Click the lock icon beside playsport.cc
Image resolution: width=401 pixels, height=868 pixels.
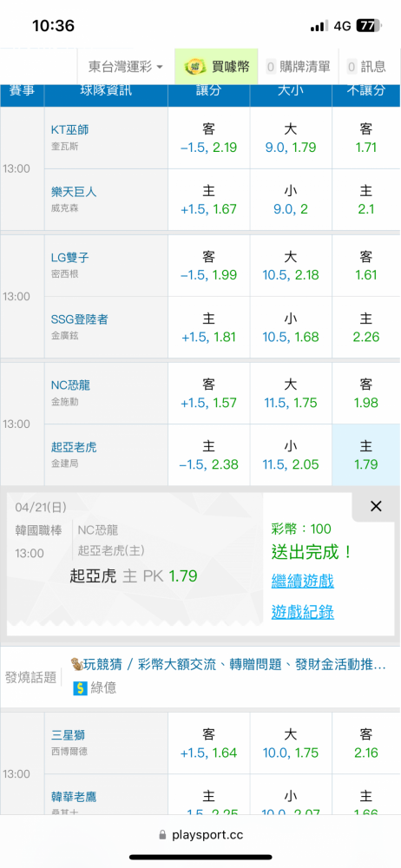(x=162, y=834)
